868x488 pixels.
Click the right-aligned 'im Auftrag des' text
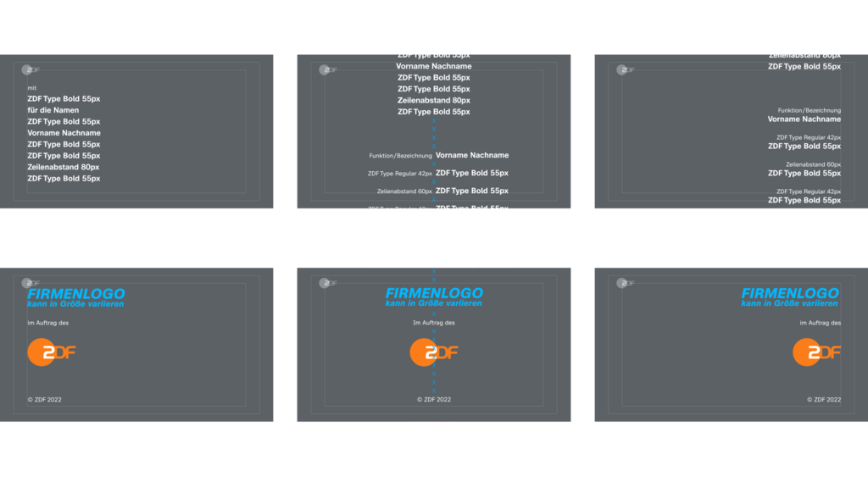821,323
